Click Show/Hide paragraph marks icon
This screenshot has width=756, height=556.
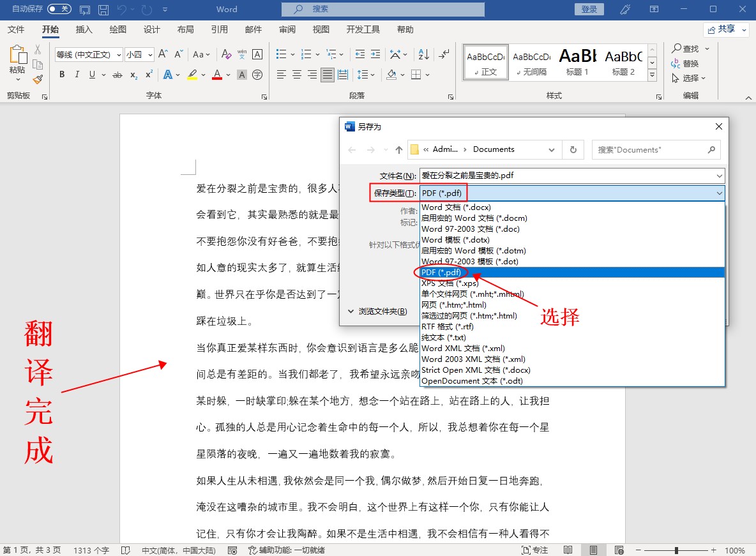[x=444, y=54]
